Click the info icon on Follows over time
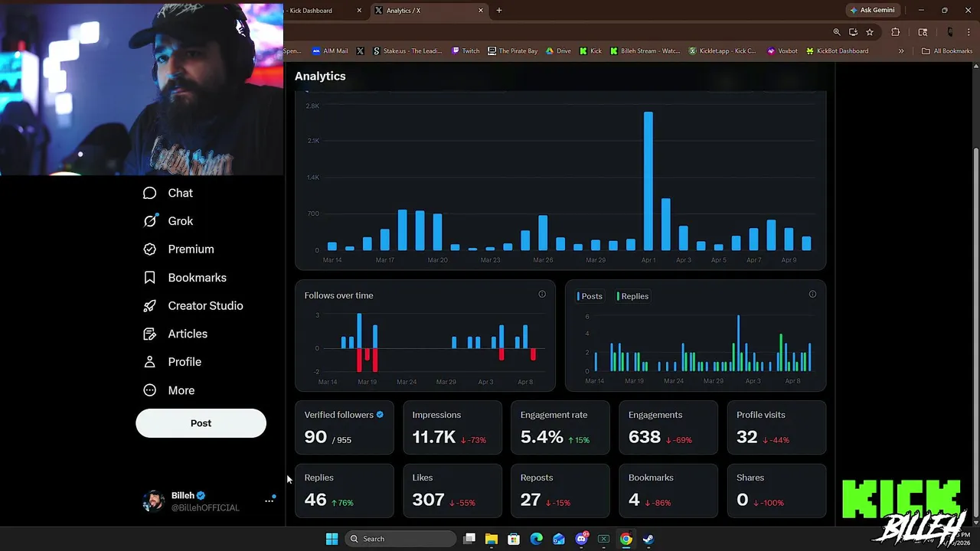Image resolution: width=980 pixels, height=551 pixels. (542, 294)
